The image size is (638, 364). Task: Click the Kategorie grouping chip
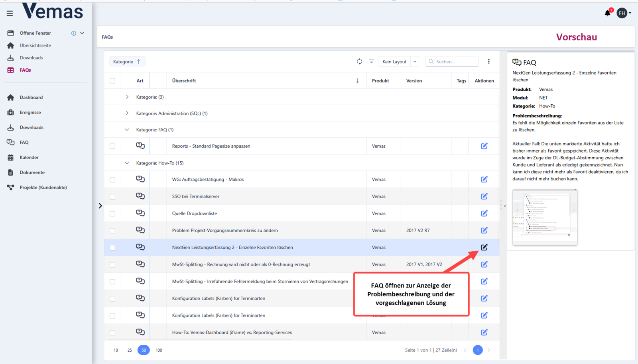[127, 62]
